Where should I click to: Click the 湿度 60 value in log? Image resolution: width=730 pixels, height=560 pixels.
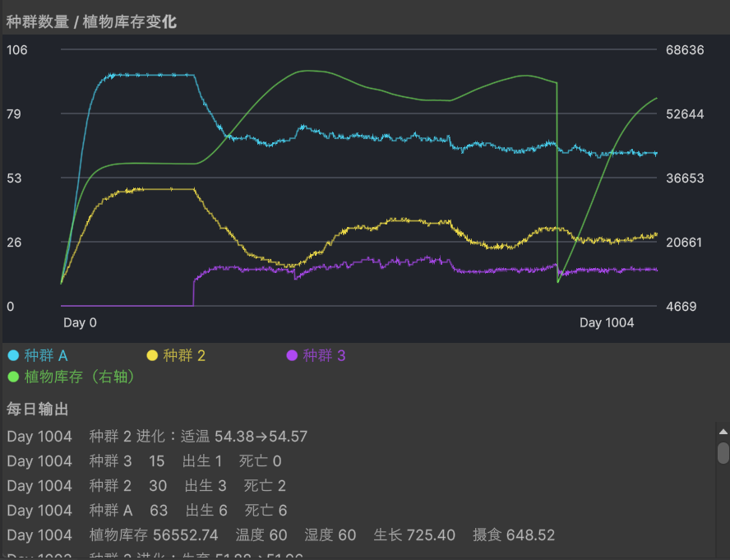(x=330, y=535)
